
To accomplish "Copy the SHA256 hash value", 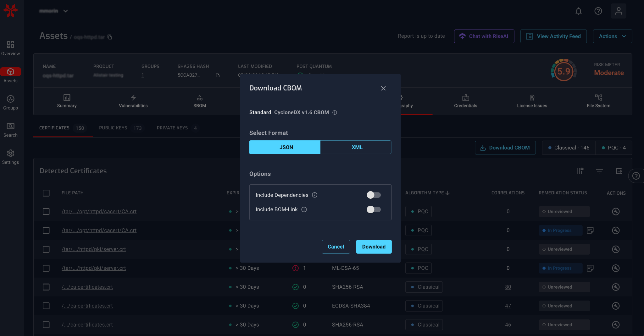I will tap(217, 75).
